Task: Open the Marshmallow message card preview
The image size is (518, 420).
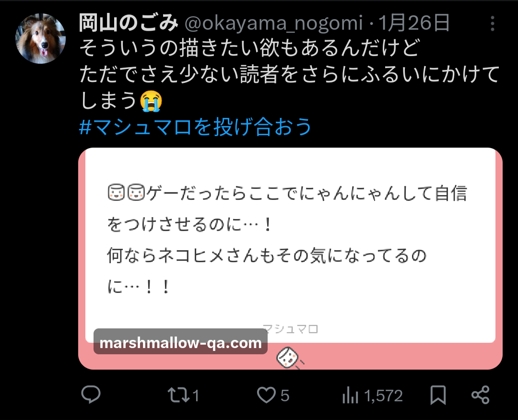Action: click(290, 258)
